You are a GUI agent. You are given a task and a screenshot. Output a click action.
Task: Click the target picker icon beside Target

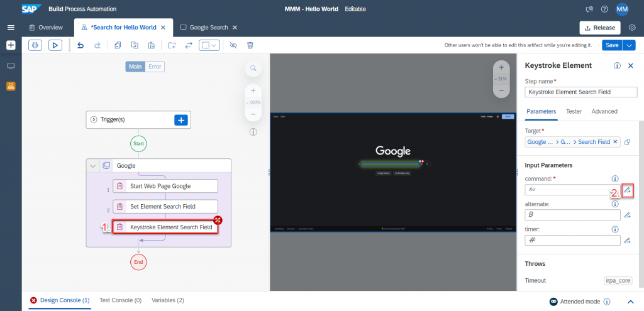[x=627, y=142]
